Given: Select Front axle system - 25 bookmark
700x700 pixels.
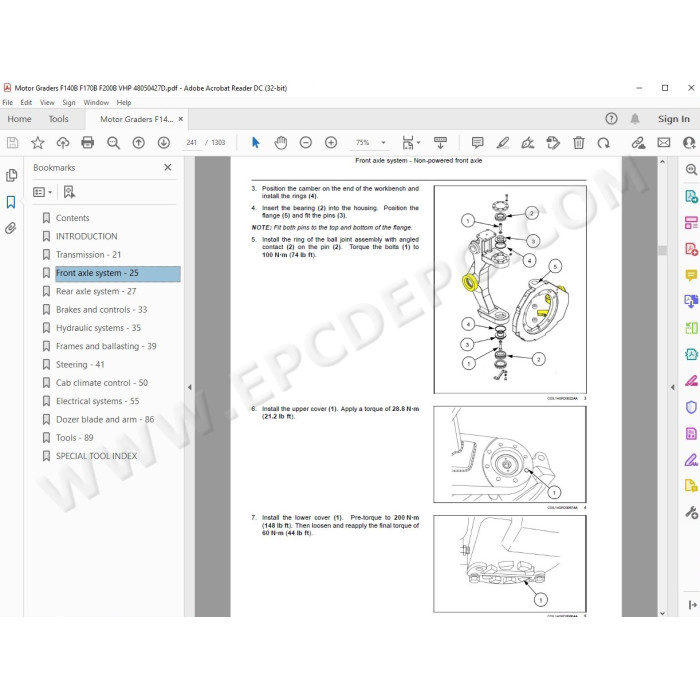Looking at the screenshot, I should pyautogui.click(x=118, y=273).
